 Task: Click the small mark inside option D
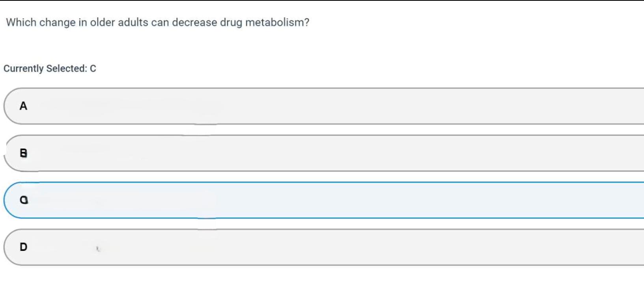point(98,249)
